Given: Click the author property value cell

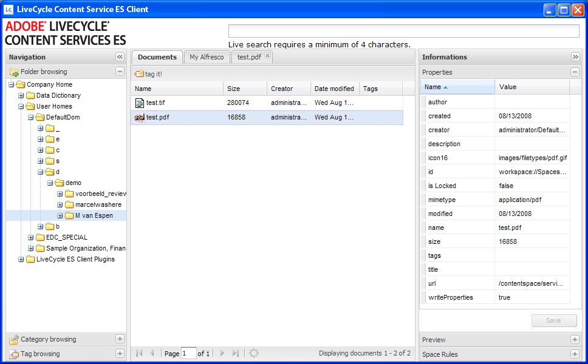Looking at the screenshot, I should tap(533, 102).
